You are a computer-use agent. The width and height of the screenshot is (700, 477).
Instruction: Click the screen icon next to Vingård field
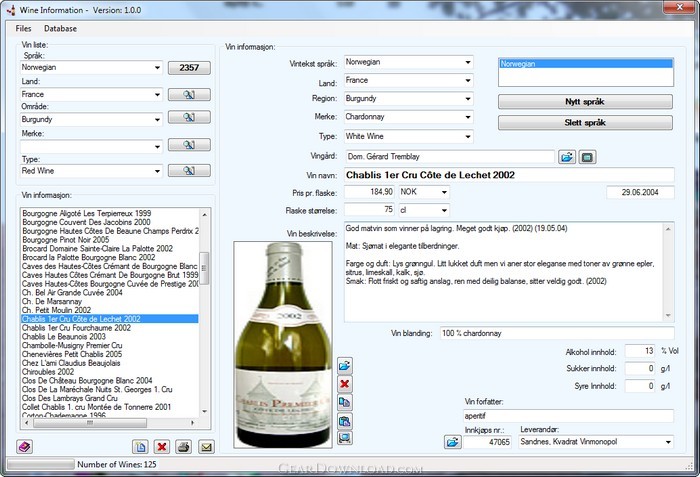click(588, 157)
